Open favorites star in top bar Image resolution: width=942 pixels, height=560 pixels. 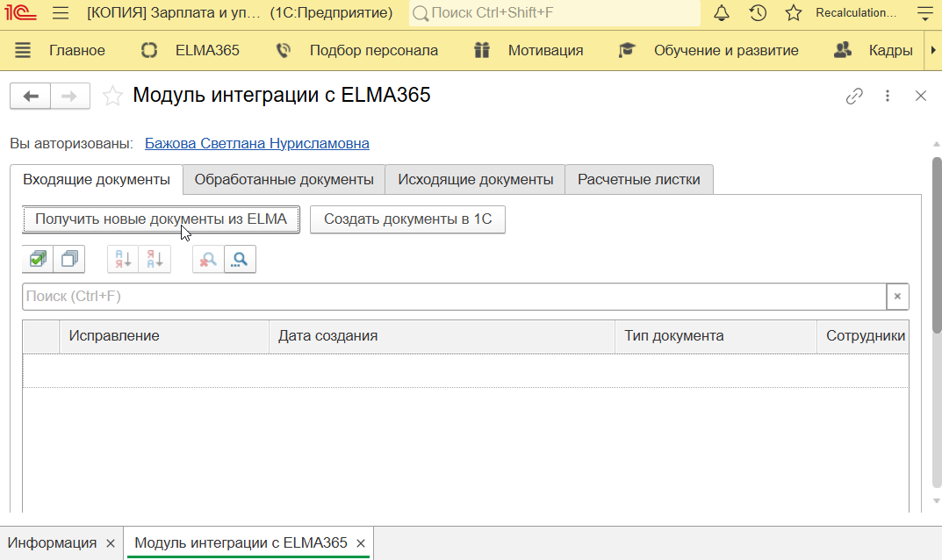pyautogui.click(x=794, y=12)
